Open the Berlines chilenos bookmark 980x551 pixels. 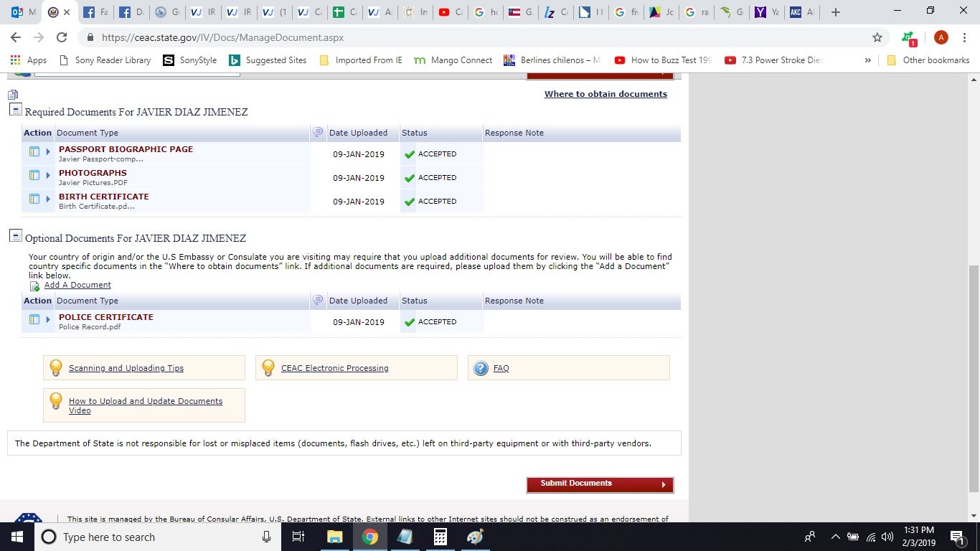(552, 60)
